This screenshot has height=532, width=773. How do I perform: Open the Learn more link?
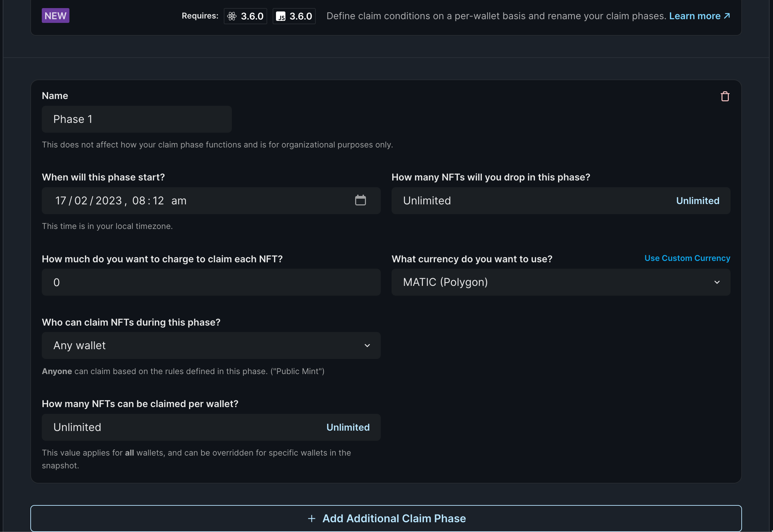(694, 16)
